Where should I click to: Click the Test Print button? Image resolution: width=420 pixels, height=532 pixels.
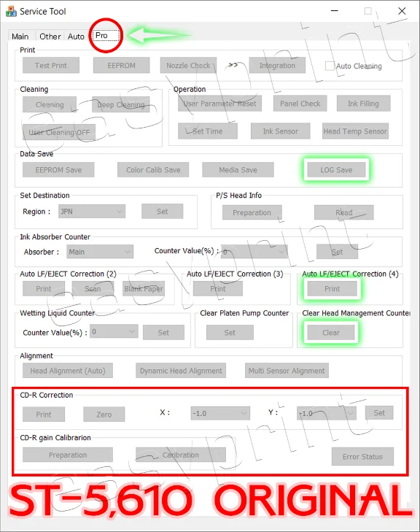point(51,65)
